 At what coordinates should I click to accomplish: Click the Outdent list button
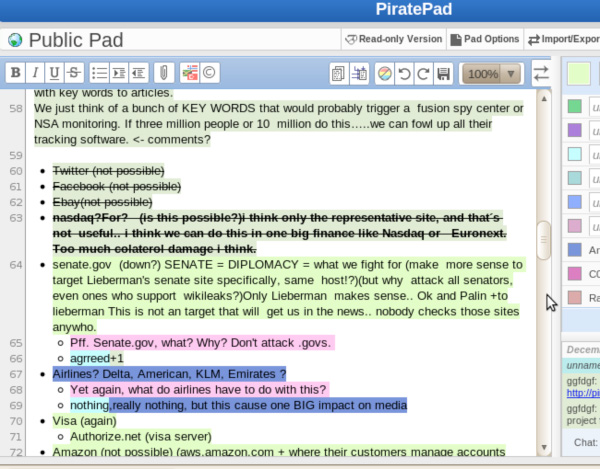pyautogui.click(x=139, y=72)
